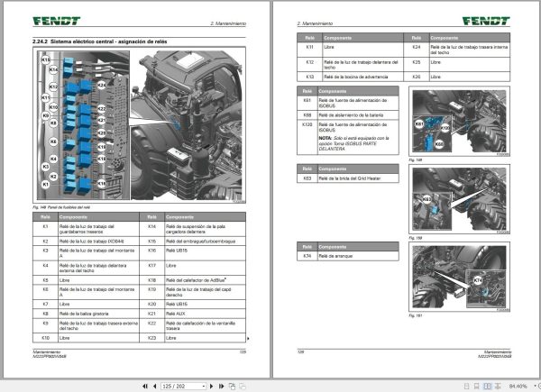
Task: Click the K74 Relé de arranque row
Action: pyautogui.click(x=348, y=256)
